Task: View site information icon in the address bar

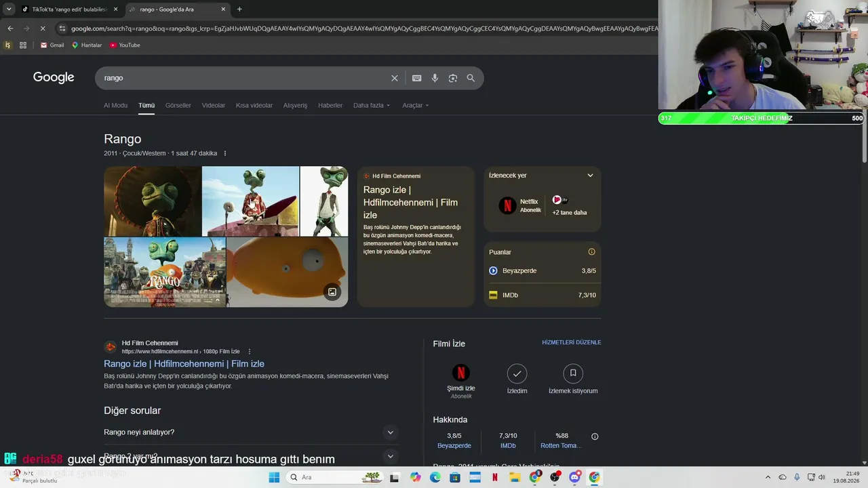Action: [62, 28]
